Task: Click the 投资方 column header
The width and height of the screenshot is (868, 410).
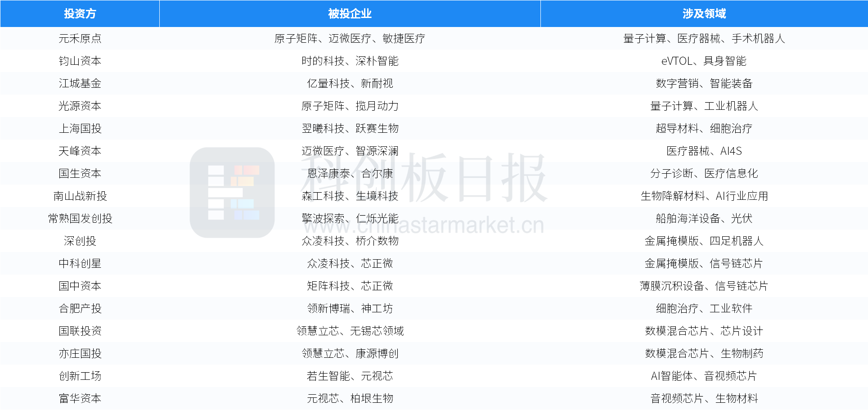Action: tap(80, 14)
